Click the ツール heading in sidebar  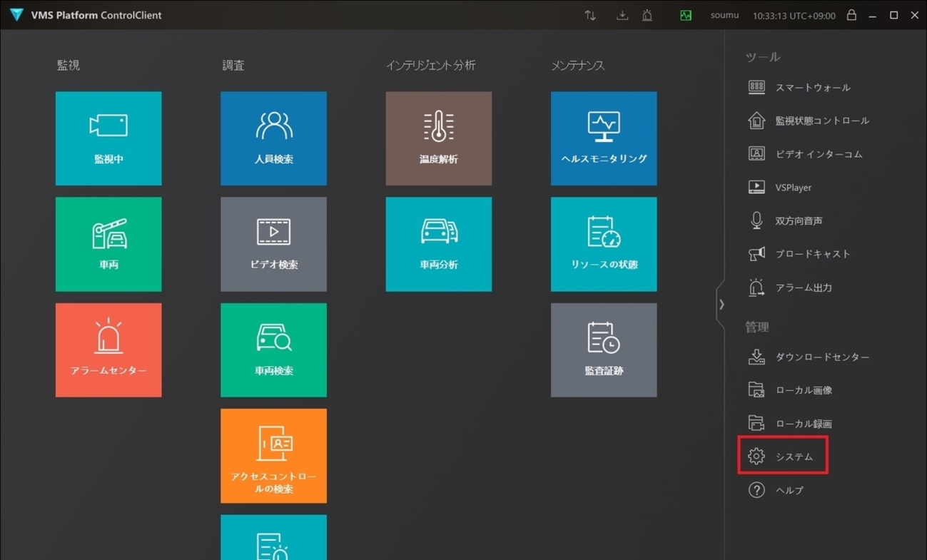click(763, 57)
